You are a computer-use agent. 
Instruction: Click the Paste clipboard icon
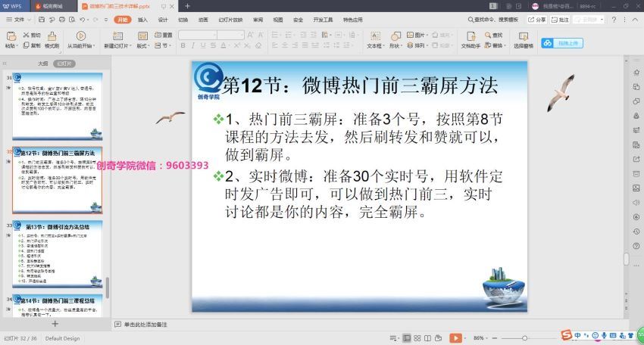pyautogui.click(x=11, y=36)
